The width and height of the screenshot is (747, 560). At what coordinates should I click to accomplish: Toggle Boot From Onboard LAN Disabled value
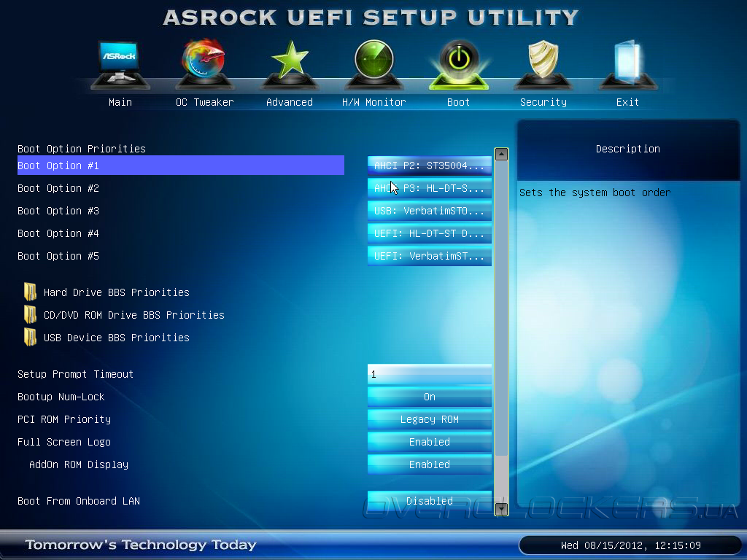click(429, 501)
